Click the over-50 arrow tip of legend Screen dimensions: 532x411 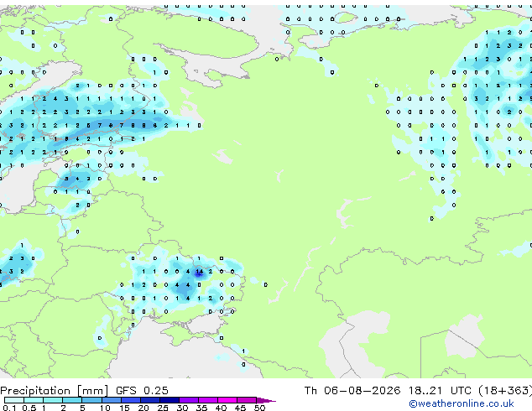click(266, 401)
